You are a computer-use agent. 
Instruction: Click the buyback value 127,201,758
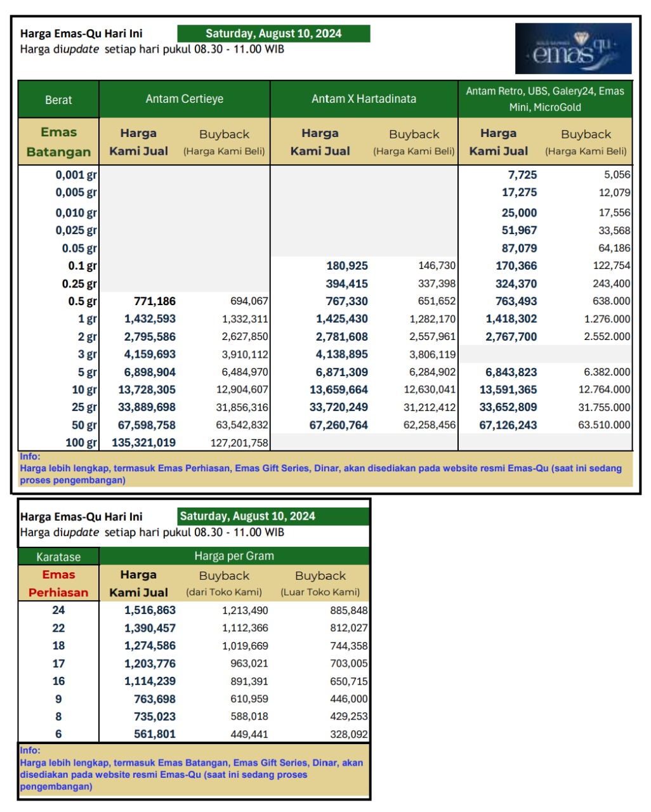240,443
